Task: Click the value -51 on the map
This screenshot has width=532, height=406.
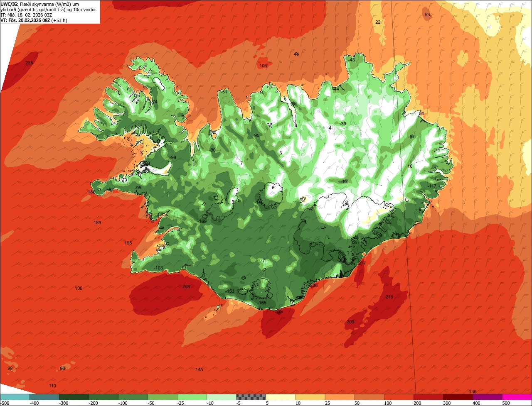Action: (224, 92)
